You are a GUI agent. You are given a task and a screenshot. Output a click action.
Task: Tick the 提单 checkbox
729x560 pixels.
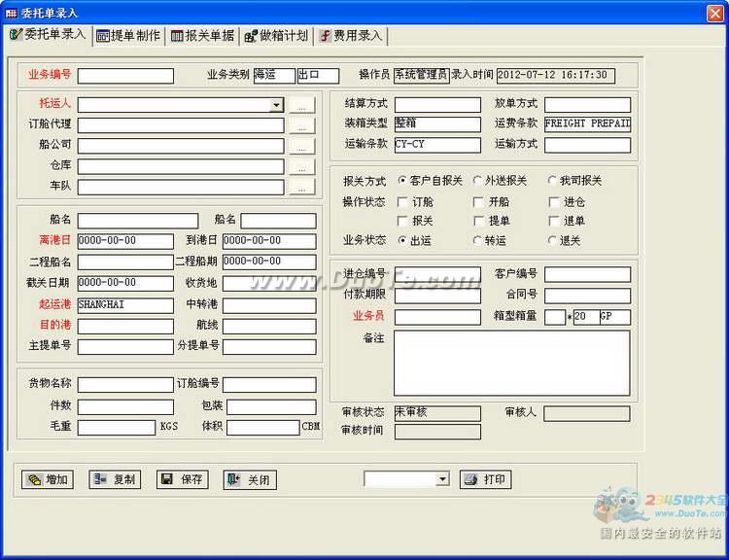click(478, 221)
